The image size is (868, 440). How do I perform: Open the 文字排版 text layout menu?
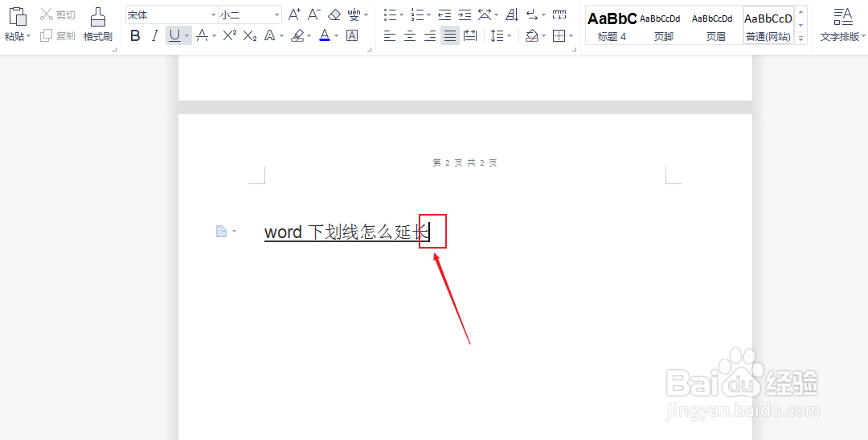(842, 25)
